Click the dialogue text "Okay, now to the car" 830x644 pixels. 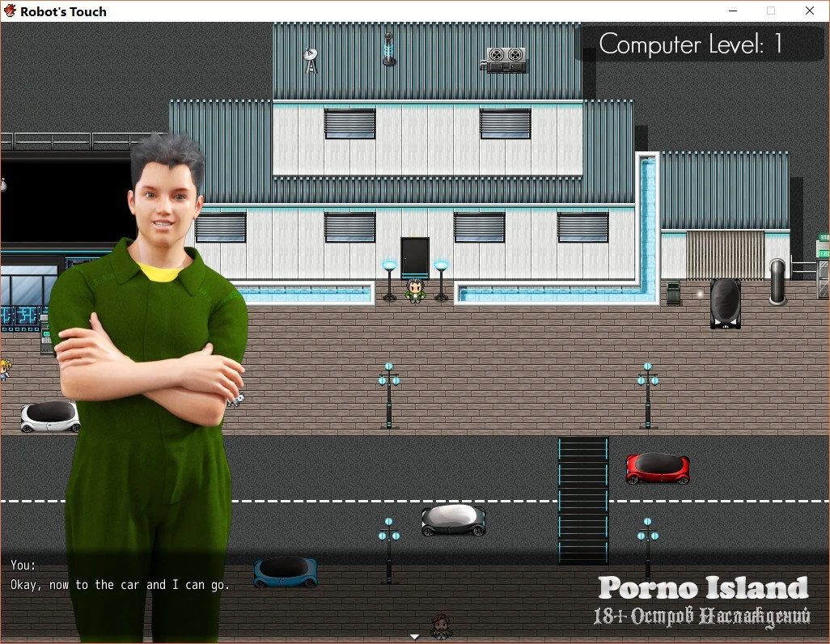pos(120,584)
